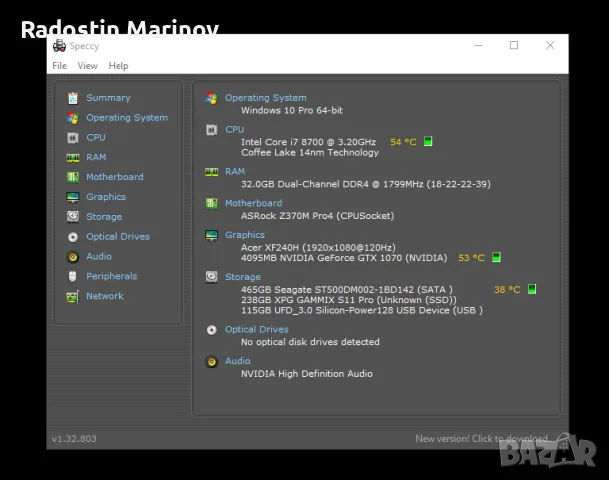Select Optical Drives in sidebar

pos(118,237)
